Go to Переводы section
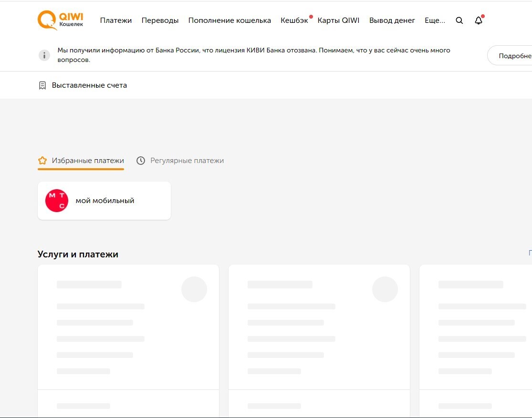This screenshot has height=418, width=532. (160, 20)
